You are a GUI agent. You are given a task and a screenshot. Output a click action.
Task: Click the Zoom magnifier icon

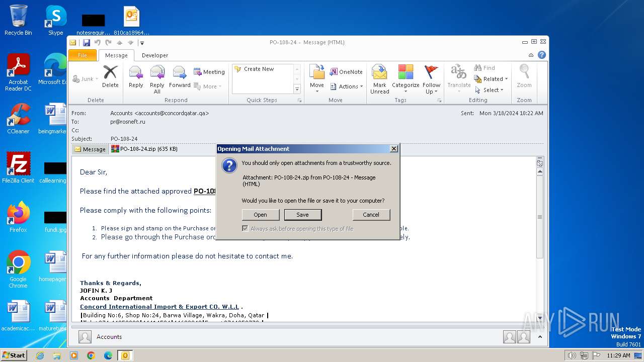coord(524,77)
